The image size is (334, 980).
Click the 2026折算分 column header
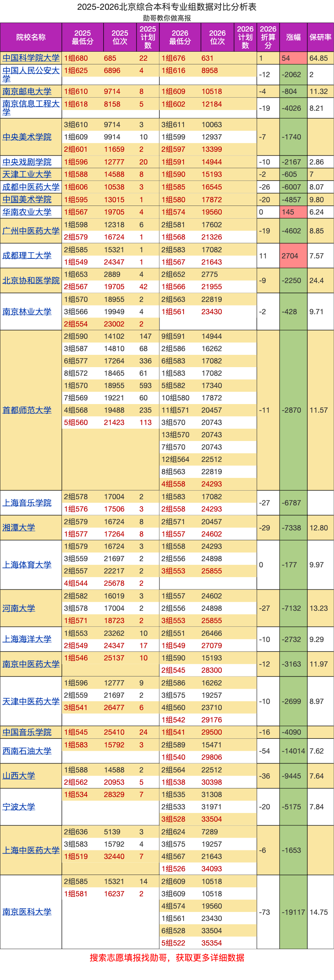click(x=268, y=37)
